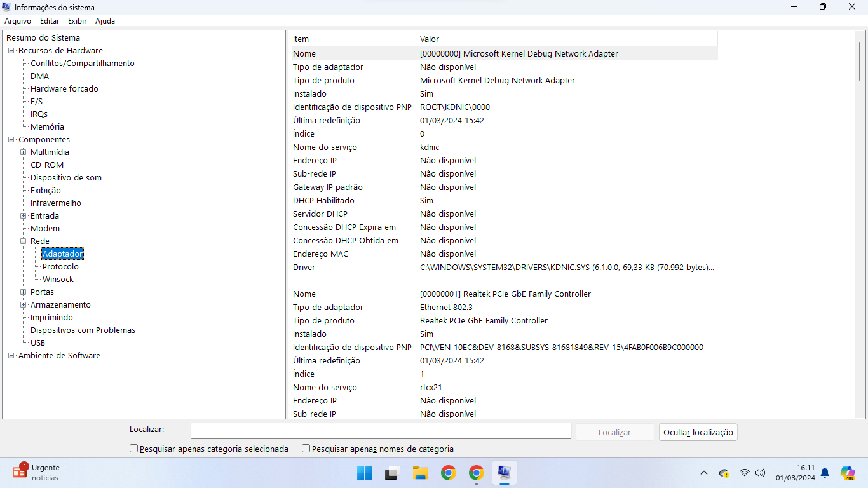Select the System Information taskbar icon

click(505, 473)
